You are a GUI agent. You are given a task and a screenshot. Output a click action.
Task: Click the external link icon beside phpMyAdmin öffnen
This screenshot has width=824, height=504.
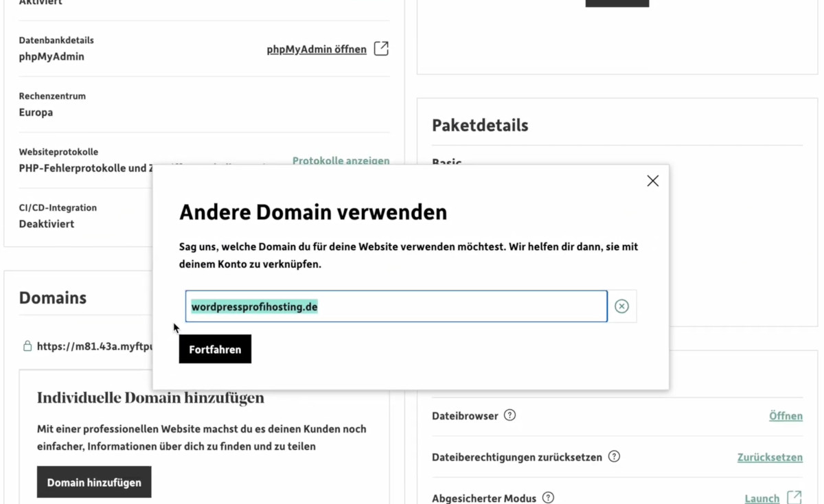(x=381, y=49)
